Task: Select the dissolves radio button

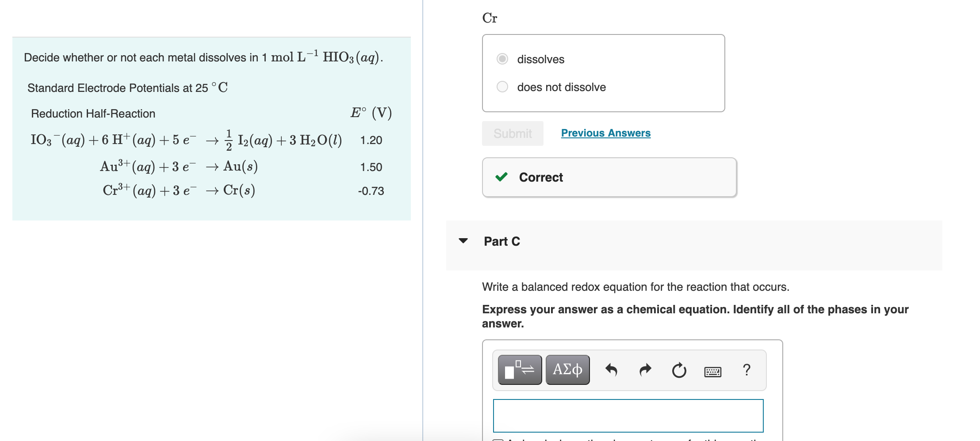Action: (502, 58)
